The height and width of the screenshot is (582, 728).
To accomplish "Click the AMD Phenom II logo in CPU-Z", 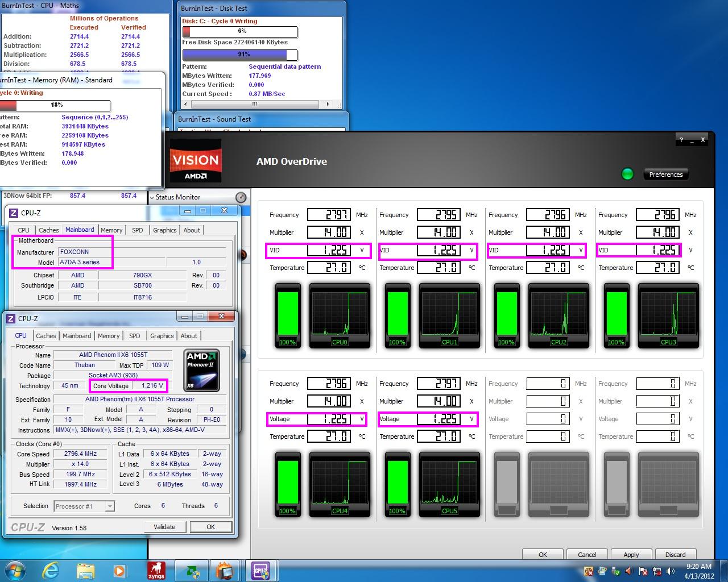I will 202,371.
